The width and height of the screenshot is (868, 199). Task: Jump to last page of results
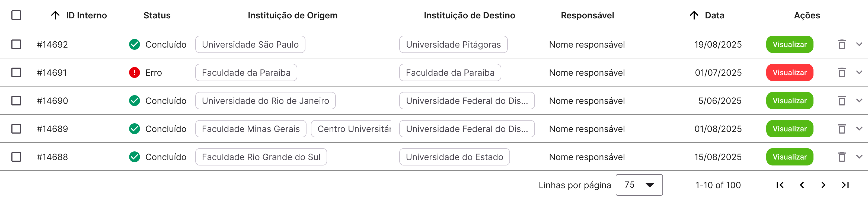click(845, 185)
